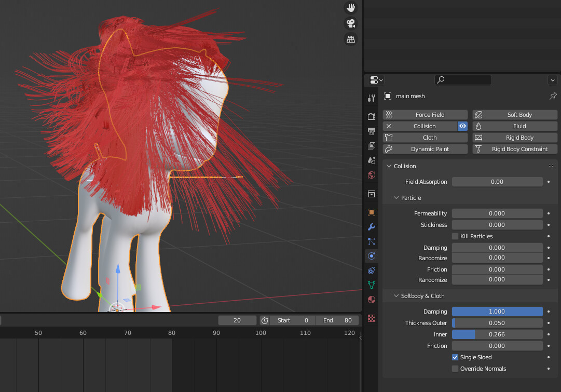The height and width of the screenshot is (392, 561).
Task: Select the Particle Properties tab
Action: point(371,241)
